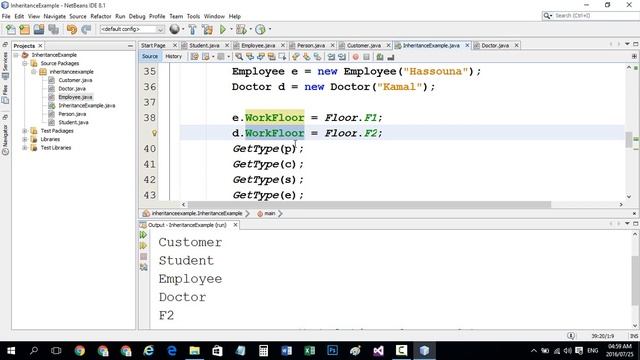Screen dimensions: 640x360
Task: Open the Refactor menu
Action: coord(101,16)
